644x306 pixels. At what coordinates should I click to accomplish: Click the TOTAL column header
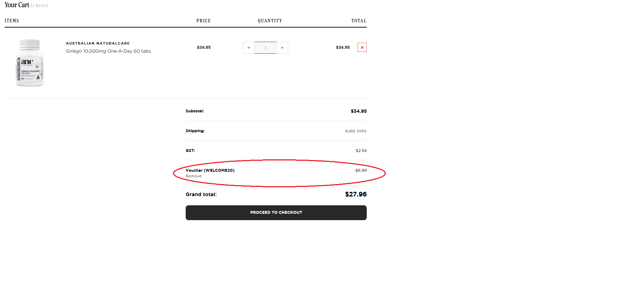(359, 20)
